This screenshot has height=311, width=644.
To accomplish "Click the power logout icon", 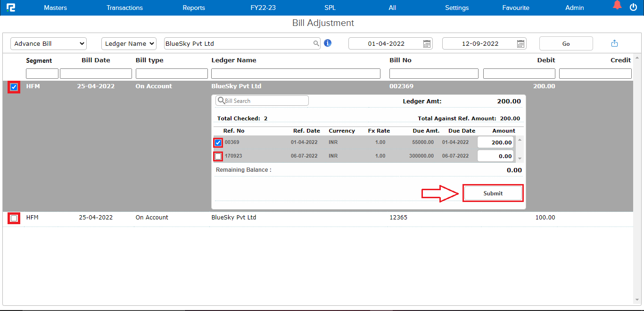I will [x=633, y=7].
